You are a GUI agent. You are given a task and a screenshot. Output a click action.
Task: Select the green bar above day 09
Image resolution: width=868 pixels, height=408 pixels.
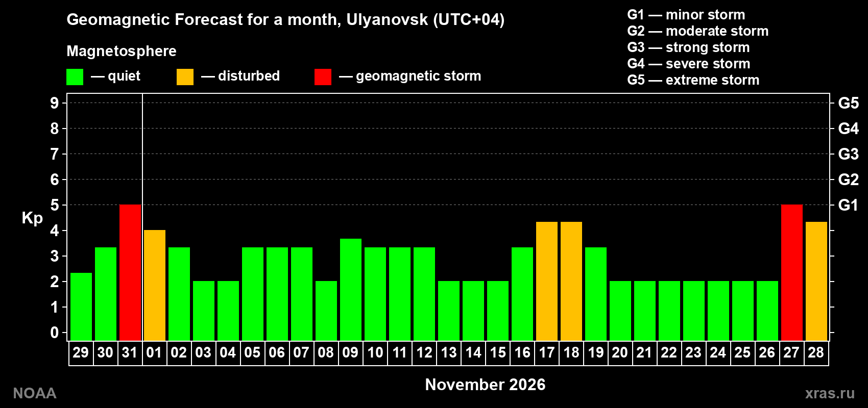tap(351, 290)
